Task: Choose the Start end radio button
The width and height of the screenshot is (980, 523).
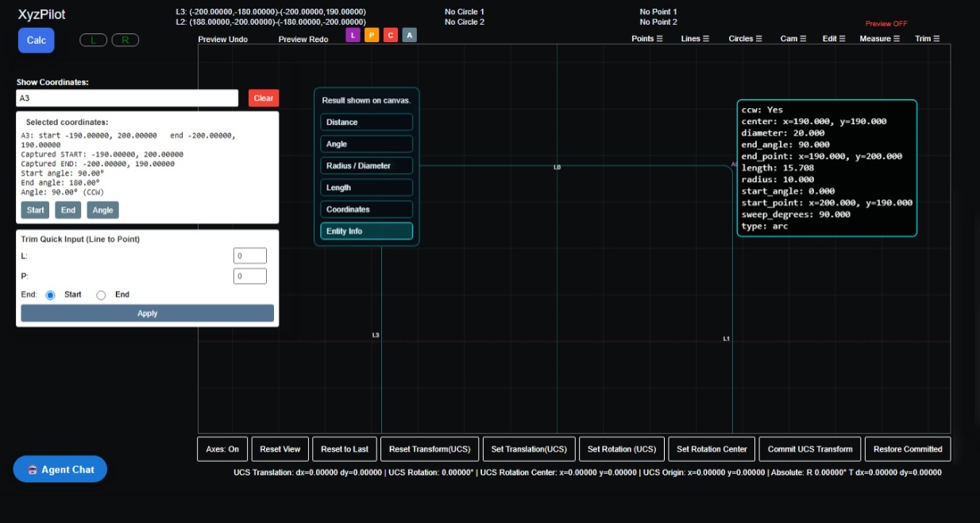Action: (x=51, y=295)
